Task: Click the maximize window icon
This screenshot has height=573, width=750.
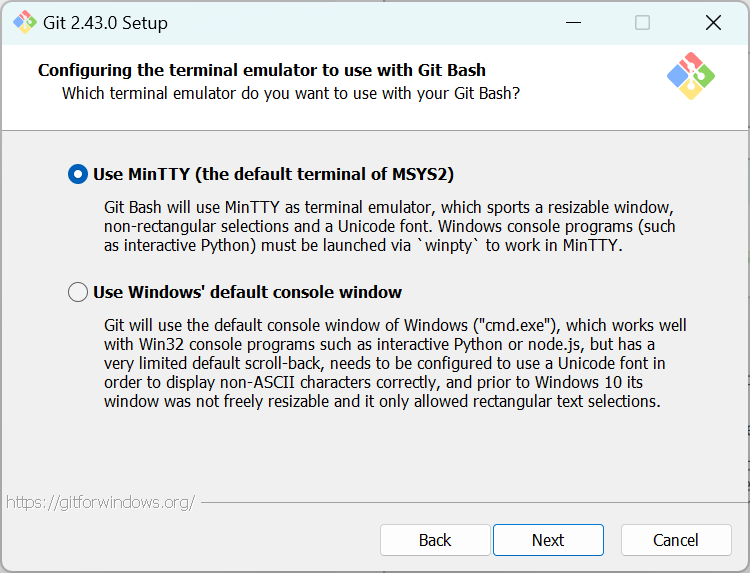Action: point(642,22)
